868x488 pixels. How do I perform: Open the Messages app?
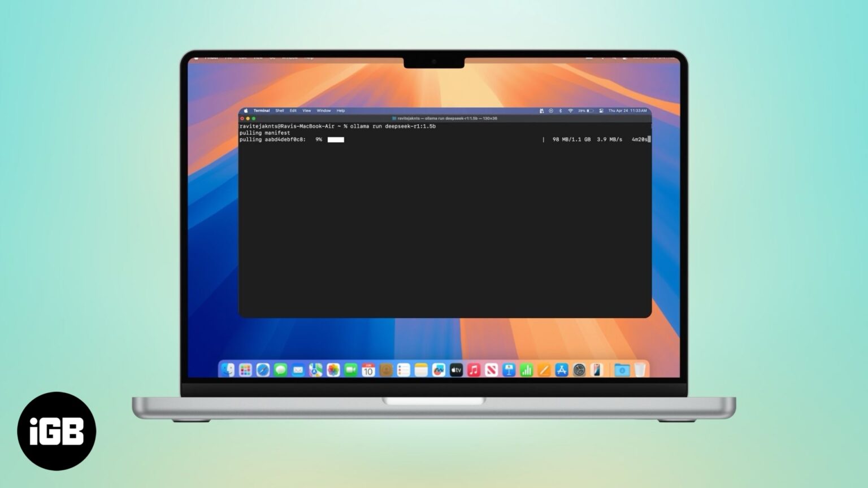(x=279, y=370)
